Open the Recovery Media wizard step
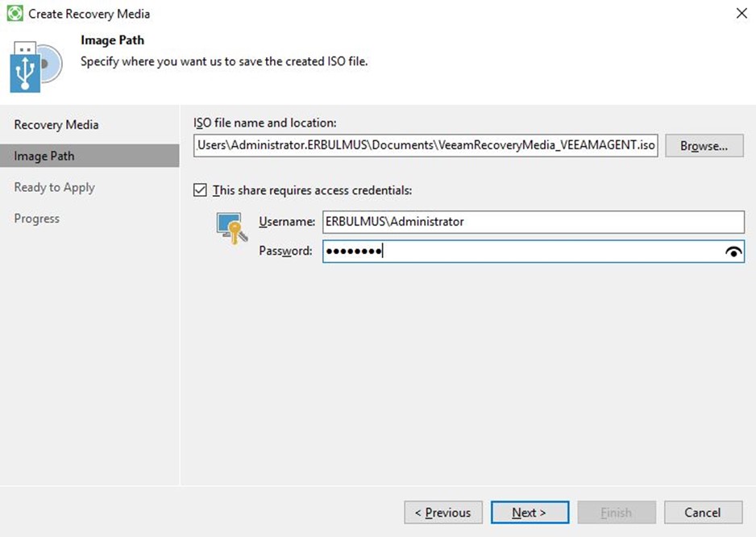The height and width of the screenshot is (537, 756). (x=56, y=124)
